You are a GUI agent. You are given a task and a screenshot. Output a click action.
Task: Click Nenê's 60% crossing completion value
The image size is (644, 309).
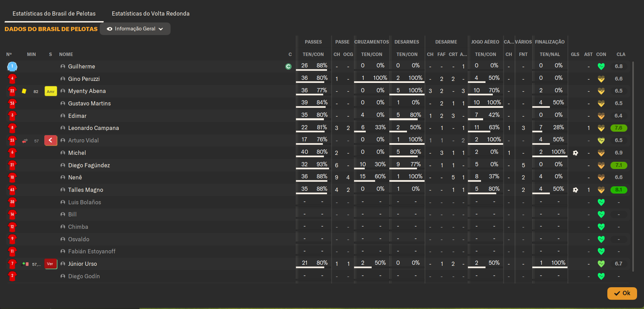click(380, 176)
